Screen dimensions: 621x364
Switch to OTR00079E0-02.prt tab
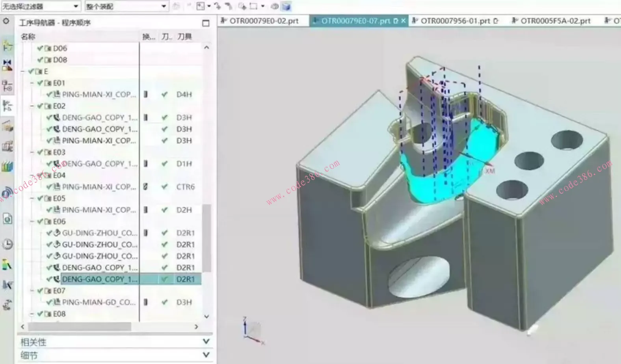pyautogui.click(x=263, y=21)
